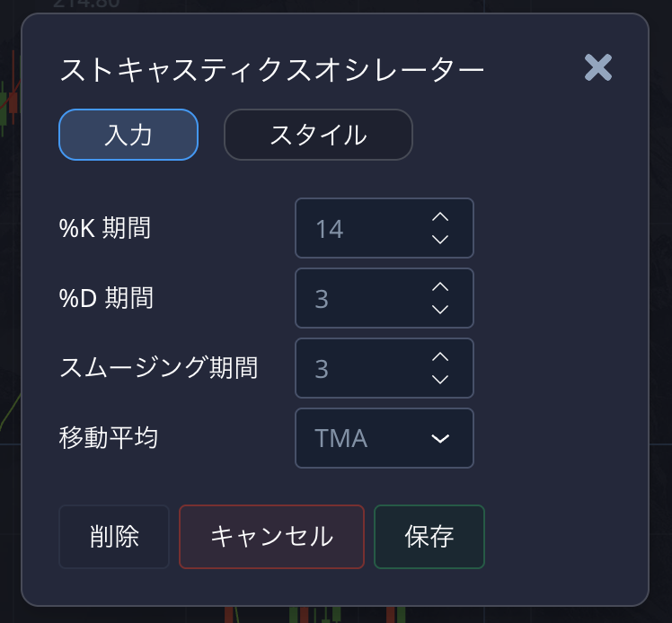Screen dimensions: 672x623
Task: Decrease %K 期間 with down arrow
Action: tap(439, 240)
